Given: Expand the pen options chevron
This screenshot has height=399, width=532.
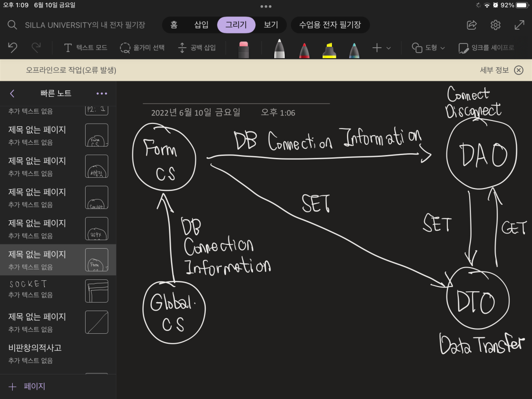Looking at the screenshot, I should point(389,48).
